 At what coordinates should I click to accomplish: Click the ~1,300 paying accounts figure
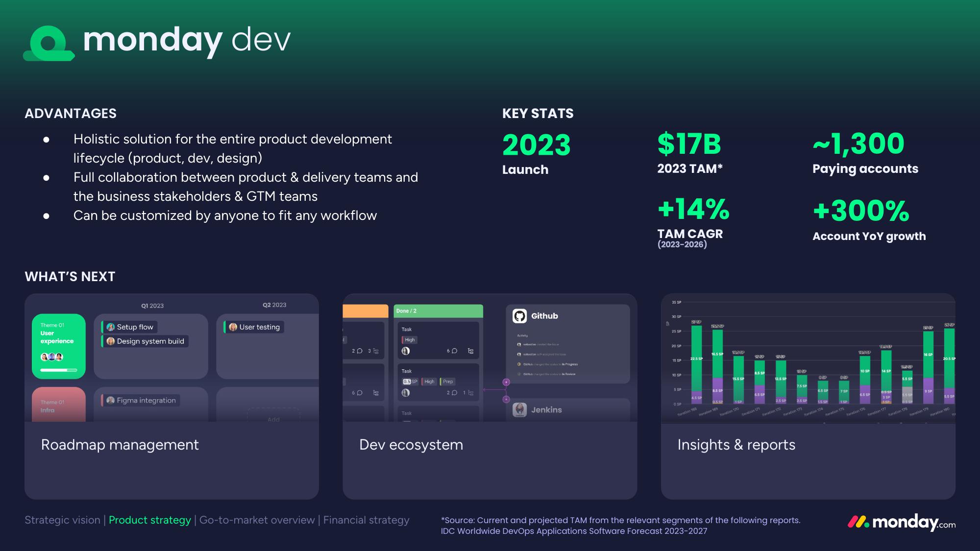click(858, 144)
